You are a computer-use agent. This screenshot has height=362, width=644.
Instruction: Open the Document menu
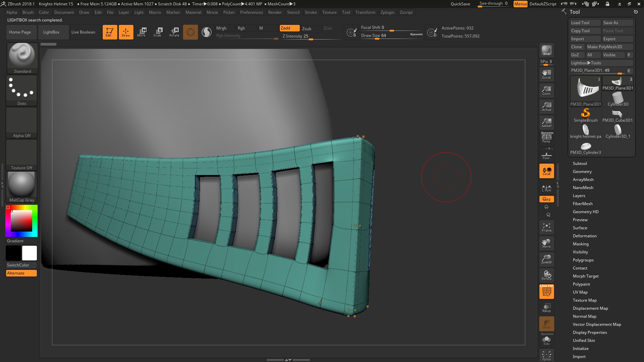64,12
